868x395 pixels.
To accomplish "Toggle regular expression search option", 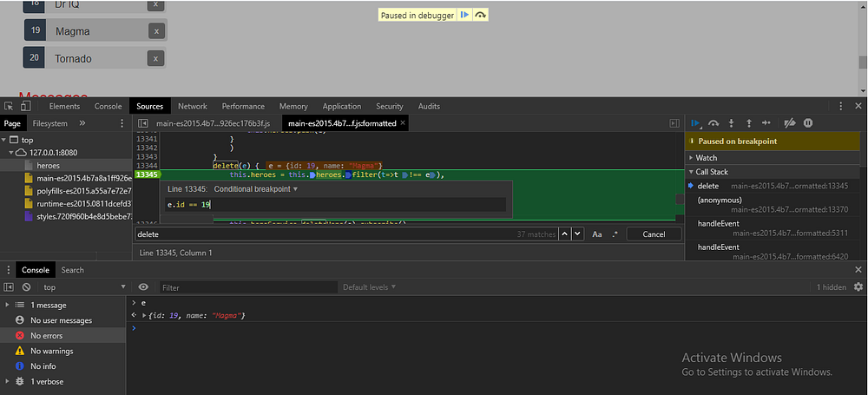I will point(615,234).
